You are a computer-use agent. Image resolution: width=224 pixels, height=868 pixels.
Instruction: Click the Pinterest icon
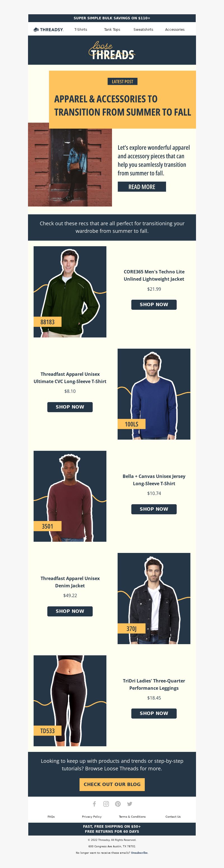(x=118, y=804)
